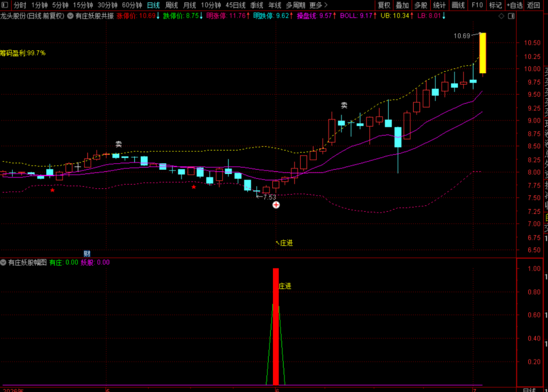
Task: Click the red star below May candles
Action: point(194,187)
